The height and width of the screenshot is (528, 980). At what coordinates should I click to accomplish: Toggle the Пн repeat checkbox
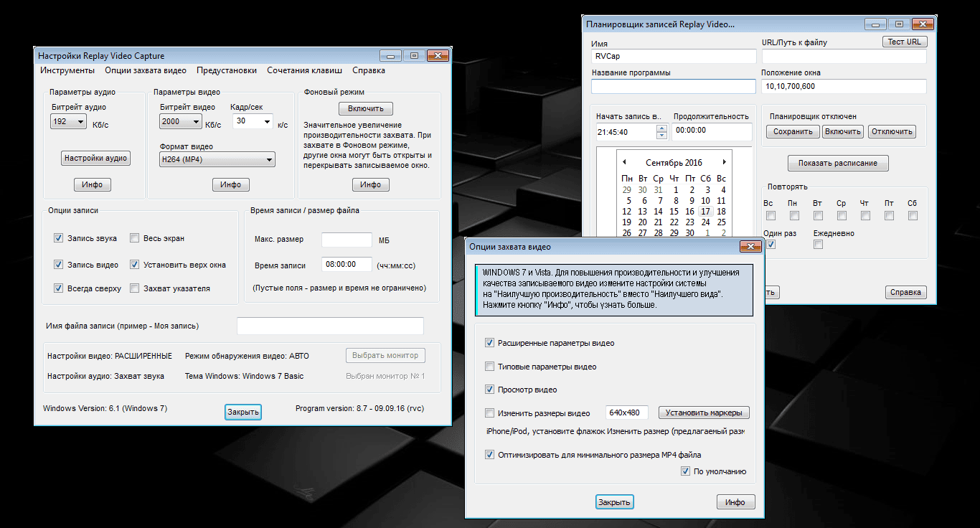pos(794,215)
